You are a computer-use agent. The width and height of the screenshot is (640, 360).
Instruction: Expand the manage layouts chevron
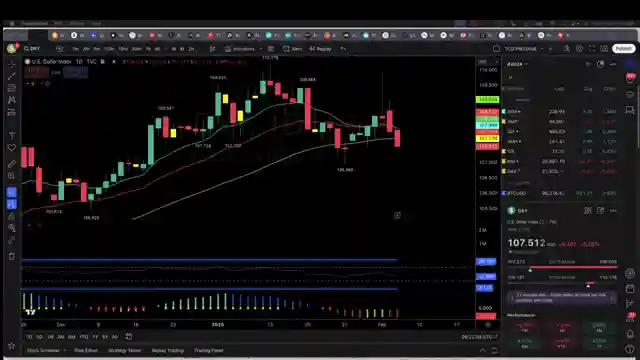click(x=550, y=49)
